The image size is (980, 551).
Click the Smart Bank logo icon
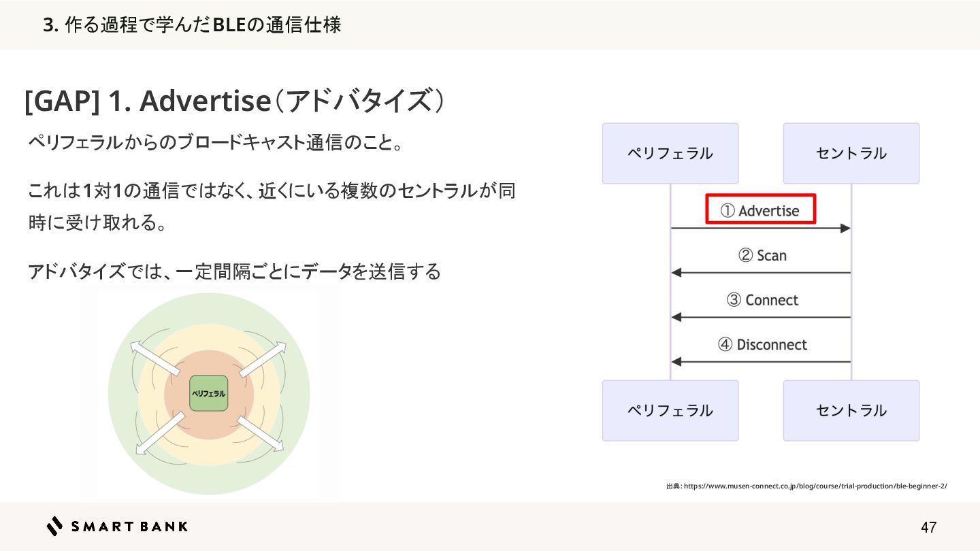pos(55,526)
